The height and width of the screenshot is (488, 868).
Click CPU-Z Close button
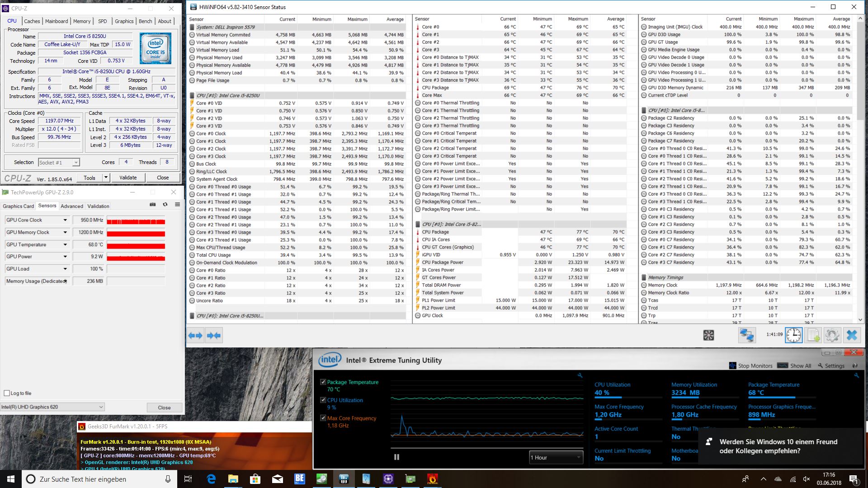[163, 178]
